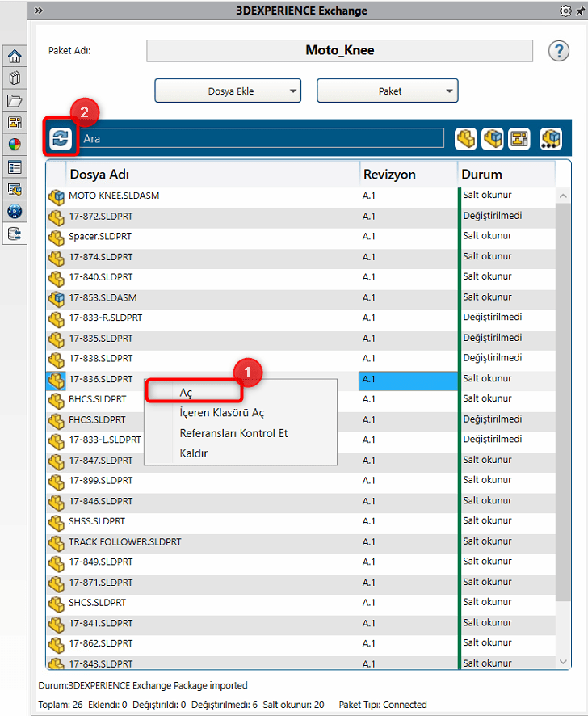588x716 pixels.
Task: Open the settings gear in title bar
Action: (x=565, y=11)
